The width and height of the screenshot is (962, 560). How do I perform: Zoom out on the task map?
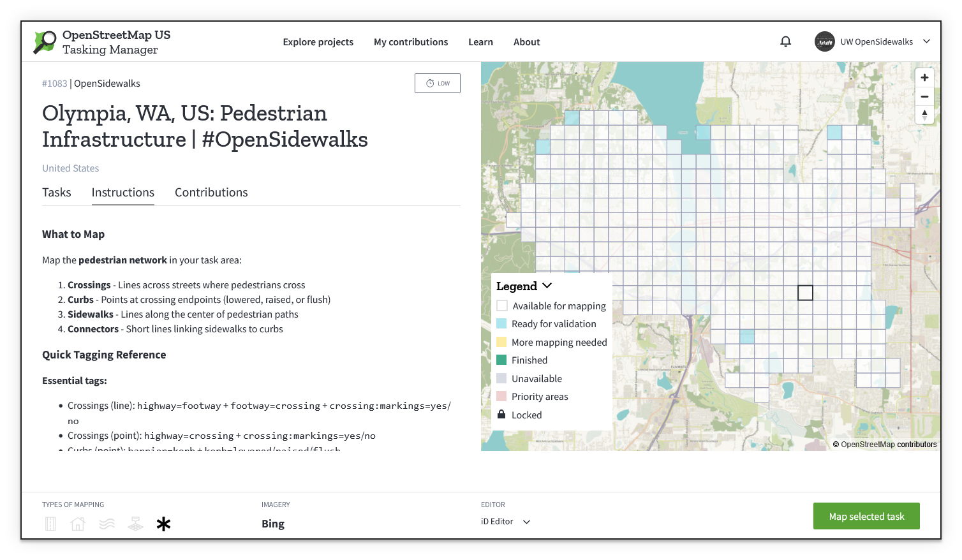pyautogui.click(x=924, y=96)
